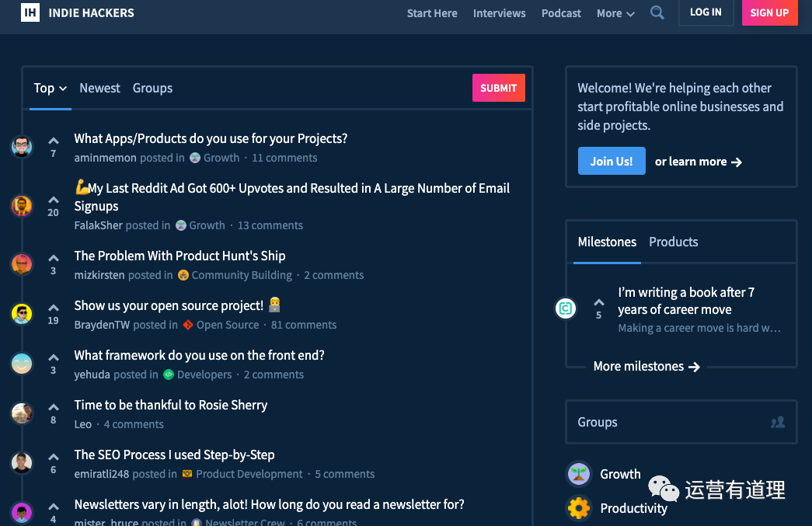
Task: Open the Top sorting dropdown
Action: coord(51,88)
